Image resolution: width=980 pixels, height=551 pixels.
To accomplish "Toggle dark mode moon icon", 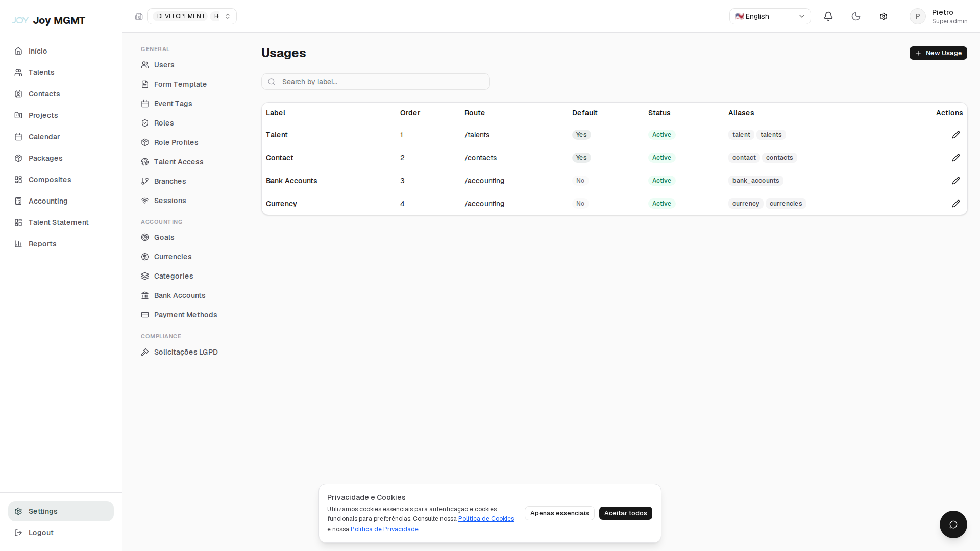I will (856, 16).
